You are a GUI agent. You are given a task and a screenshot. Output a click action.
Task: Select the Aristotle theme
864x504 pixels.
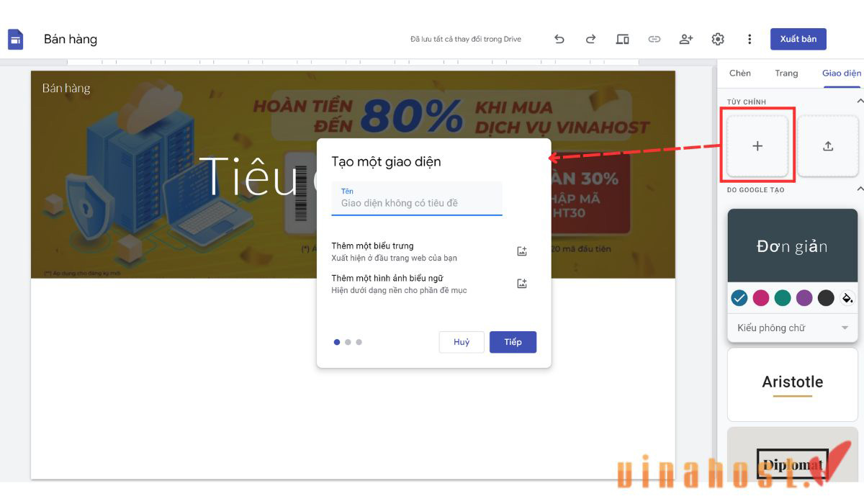click(x=792, y=384)
